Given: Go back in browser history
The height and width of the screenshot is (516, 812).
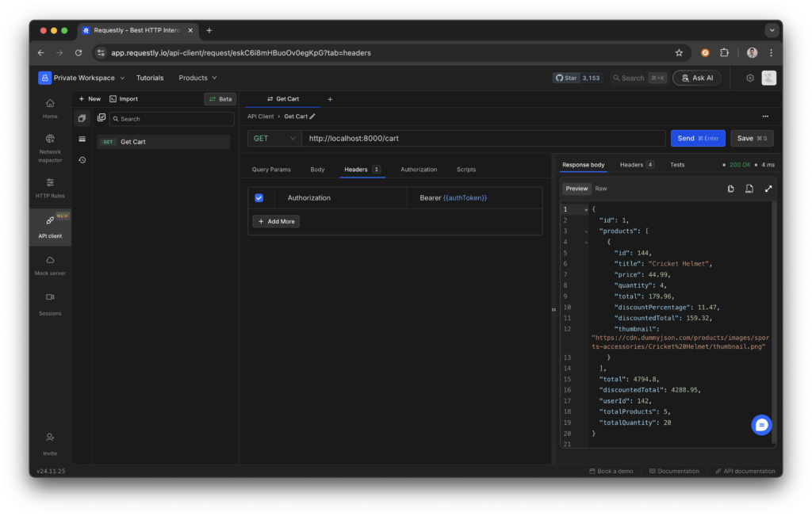Looking at the screenshot, I should 41,53.
